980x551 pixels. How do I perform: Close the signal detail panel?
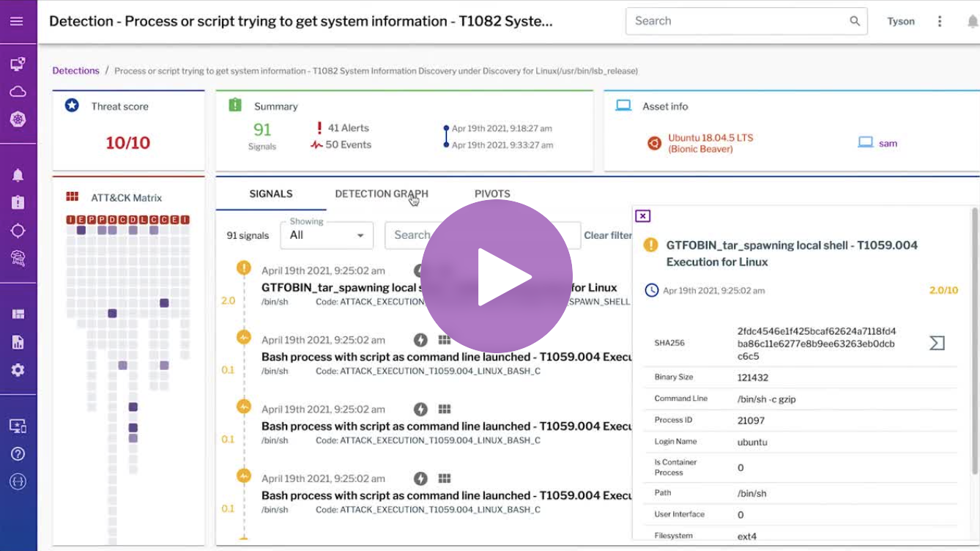tap(642, 215)
